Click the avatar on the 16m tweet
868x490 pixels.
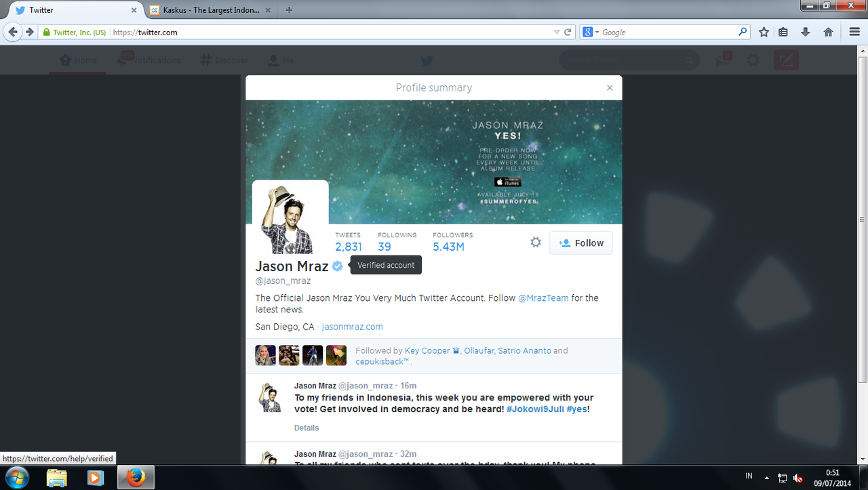tap(271, 397)
